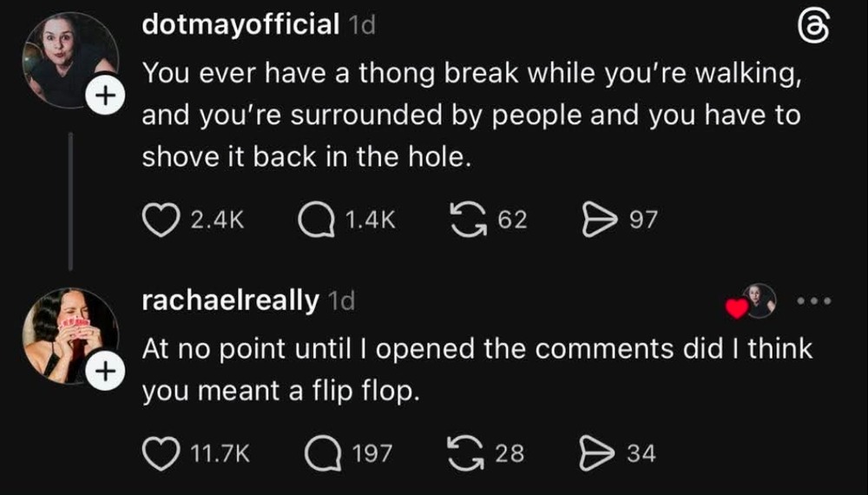Click the Threads logo icon

812,29
